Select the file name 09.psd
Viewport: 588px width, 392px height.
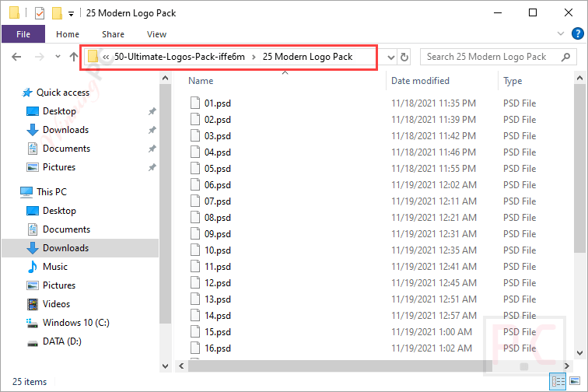coord(218,234)
